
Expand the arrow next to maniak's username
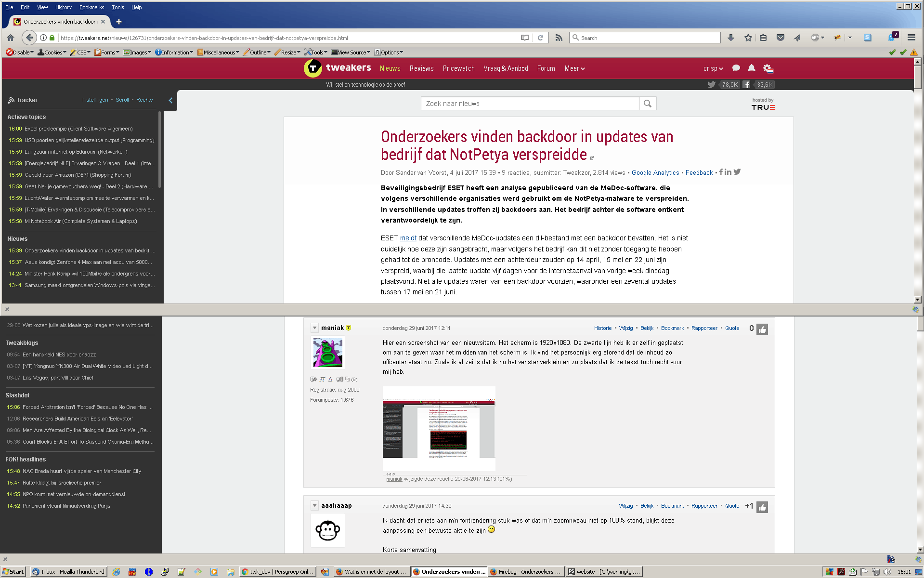click(x=314, y=328)
